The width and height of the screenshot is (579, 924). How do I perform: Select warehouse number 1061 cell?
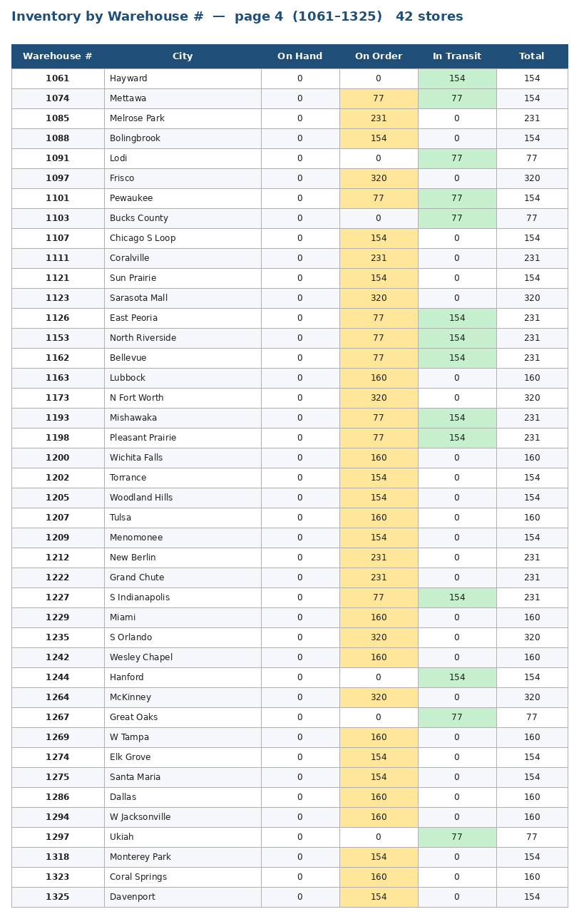[x=58, y=78]
